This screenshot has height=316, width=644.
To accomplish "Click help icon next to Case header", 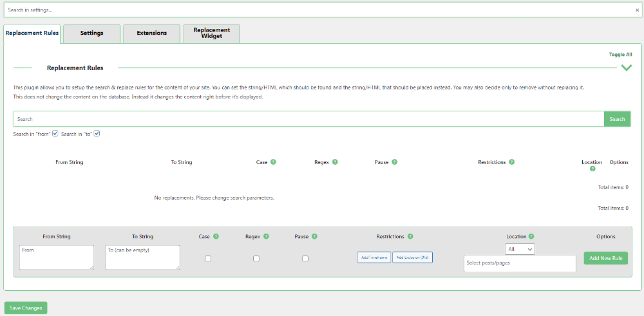I will (273, 162).
